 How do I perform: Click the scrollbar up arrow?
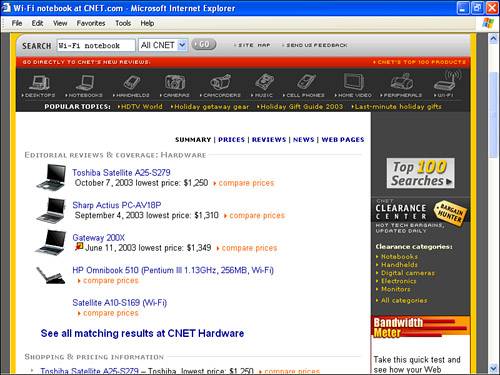click(x=494, y=39)
